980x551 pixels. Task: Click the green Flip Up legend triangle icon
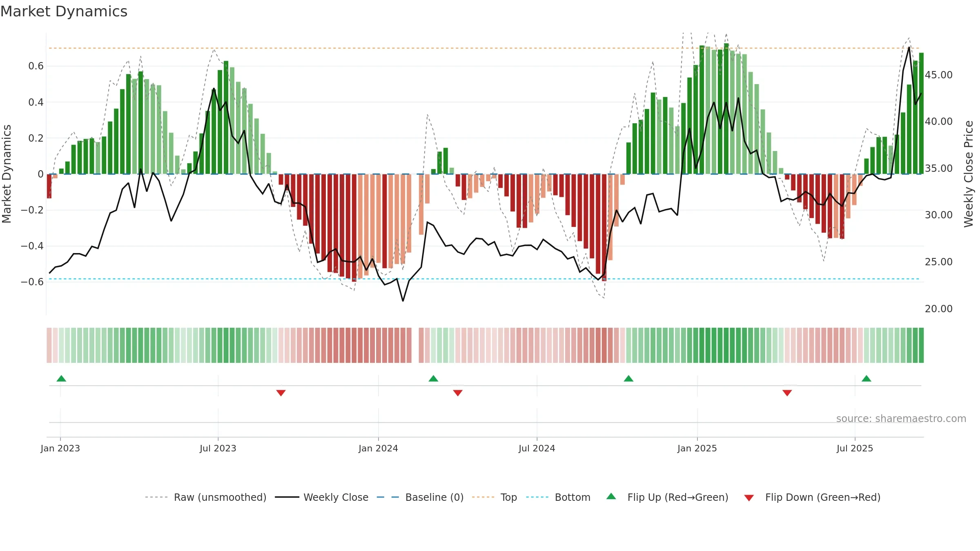(611, 496)
